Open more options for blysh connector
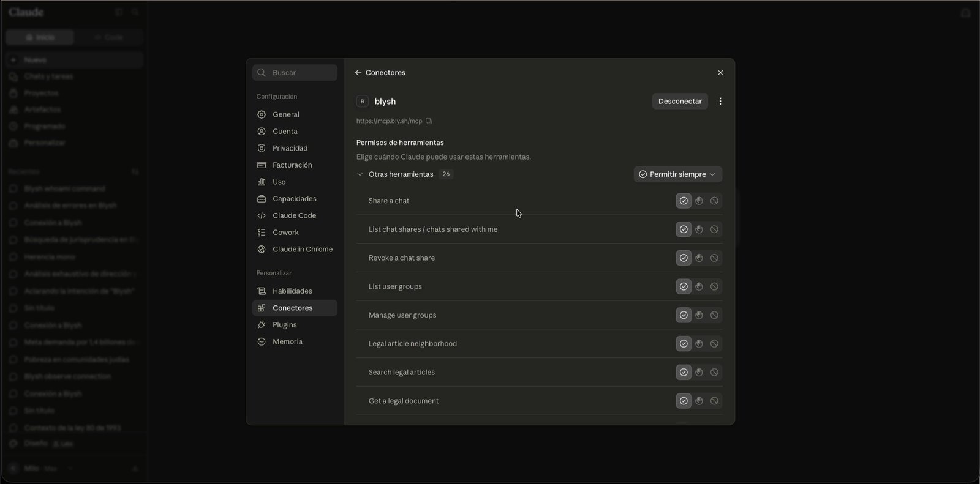The height and width of the screenshot is (484, 980). pos(720,102)
